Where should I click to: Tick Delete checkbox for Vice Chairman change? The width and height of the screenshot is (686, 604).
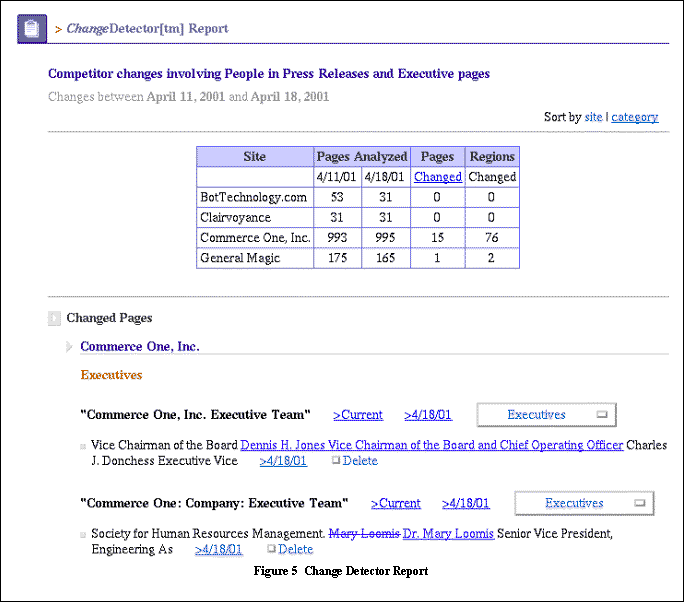[336, 460]
